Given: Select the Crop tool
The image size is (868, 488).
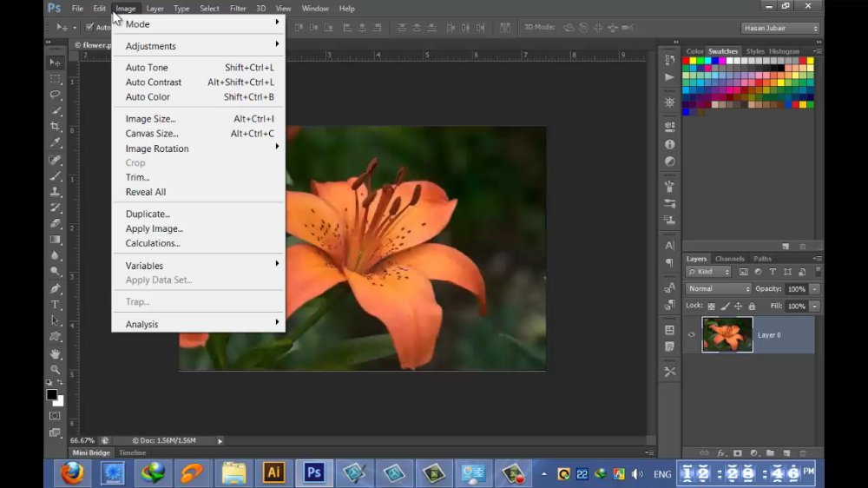Looking at the screenshot, I should (56, 127).
